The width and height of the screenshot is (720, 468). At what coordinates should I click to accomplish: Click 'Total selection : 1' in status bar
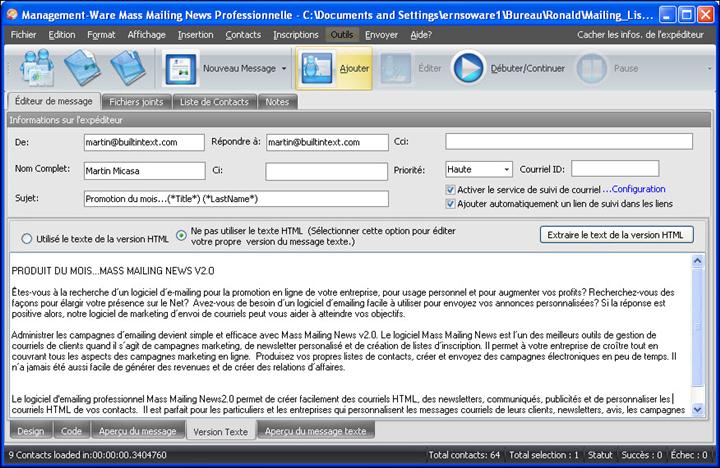544,455
